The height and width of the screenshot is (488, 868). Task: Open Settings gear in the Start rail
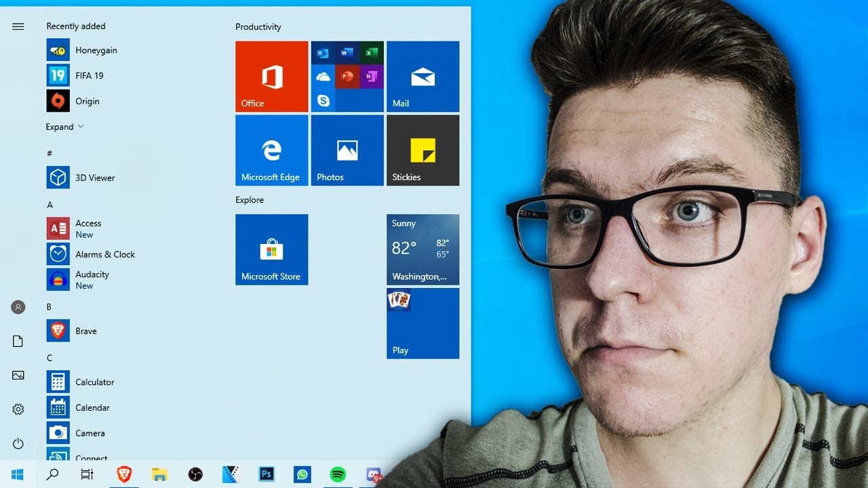click(18, 409)
